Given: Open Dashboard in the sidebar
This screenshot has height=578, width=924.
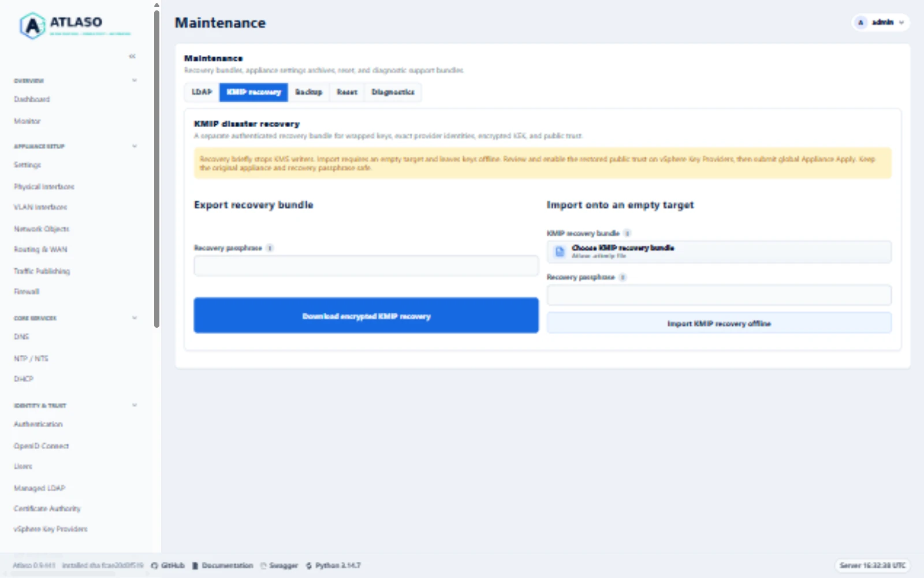Looking at the screenshot, I should [x=32, y=99].
